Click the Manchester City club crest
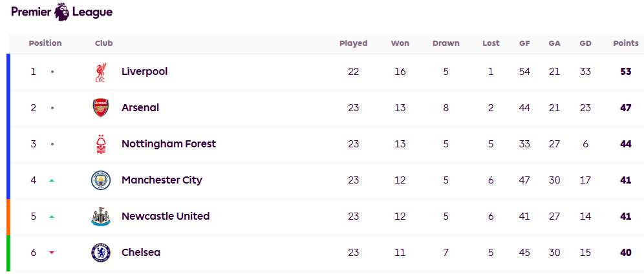Viewport: 644px width, 274px height. coord(101,180)
